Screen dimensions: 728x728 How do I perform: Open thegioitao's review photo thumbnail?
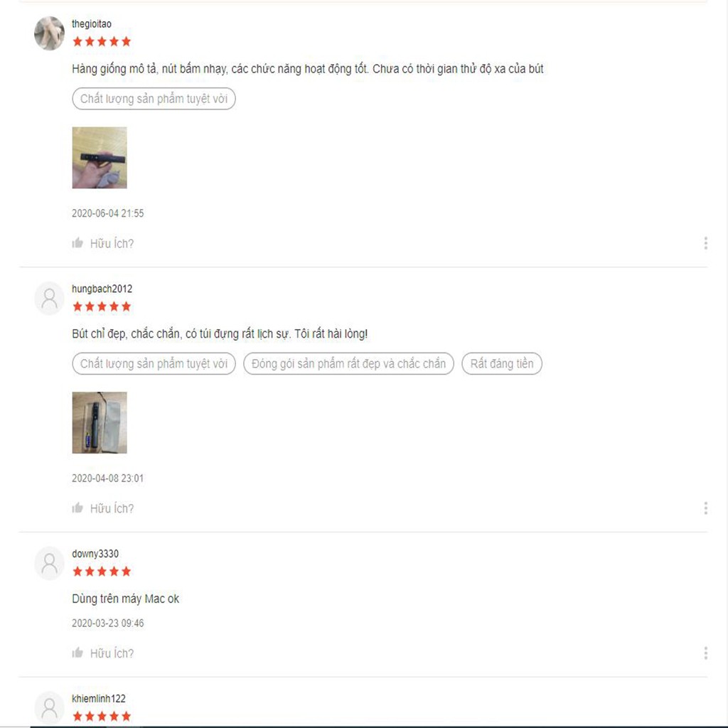pos(100,157)
